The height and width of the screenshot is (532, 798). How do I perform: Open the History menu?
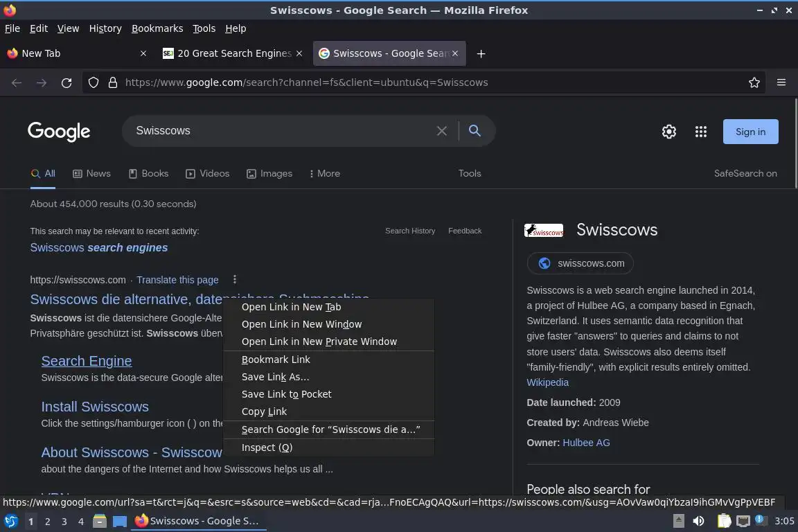tap(105, 28)
